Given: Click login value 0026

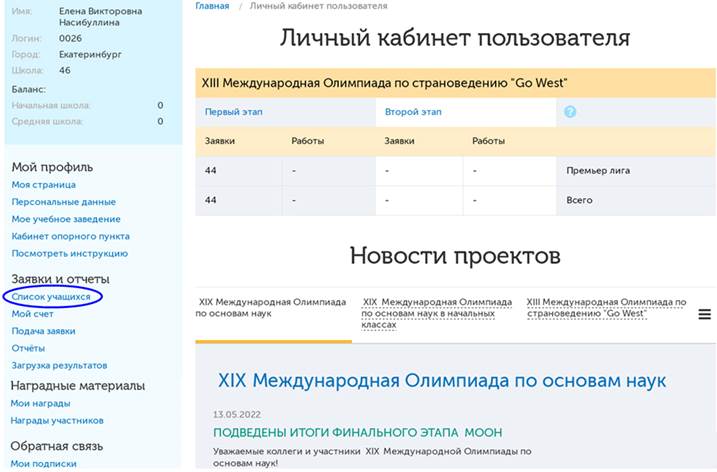Looking at the screenshot, I should tap(70, 38).
